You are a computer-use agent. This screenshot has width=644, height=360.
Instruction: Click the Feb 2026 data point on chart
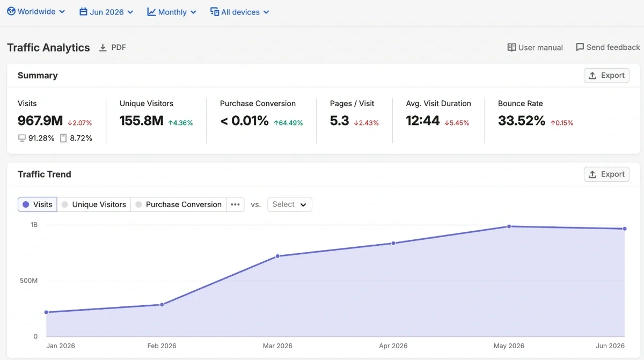[162, 305]
